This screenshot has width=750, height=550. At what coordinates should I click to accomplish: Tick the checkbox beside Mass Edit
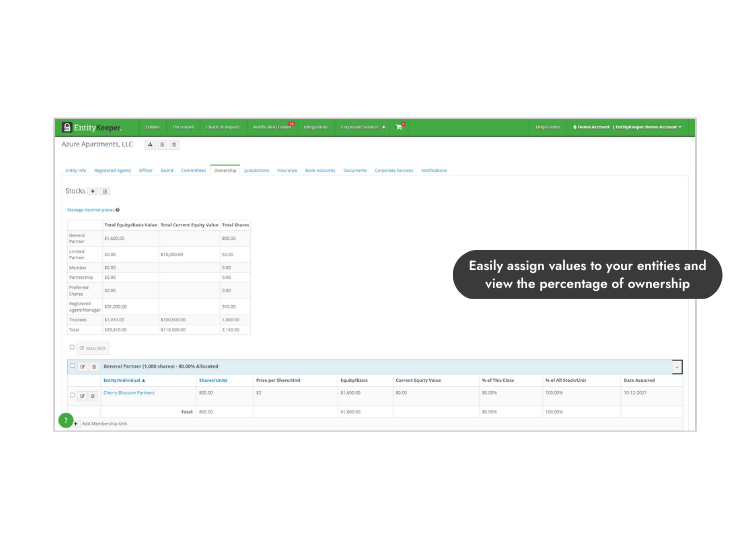coord(72,347)
